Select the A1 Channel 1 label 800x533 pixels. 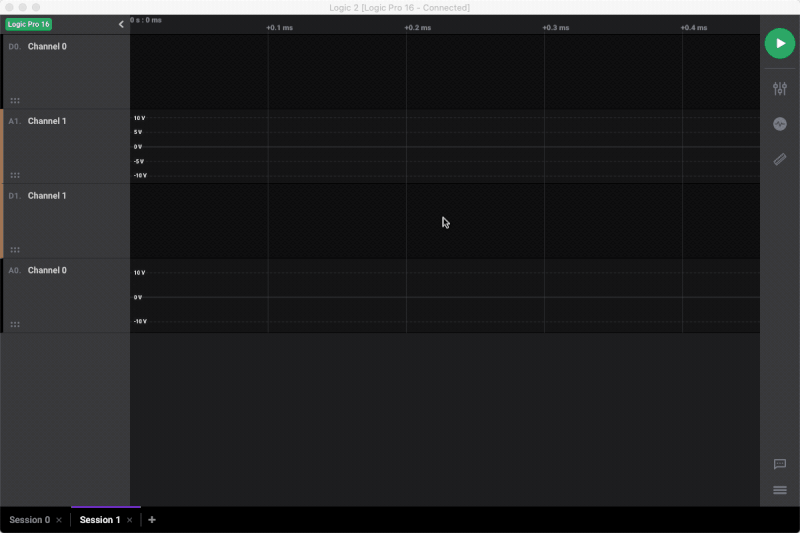[x=47, y=121]
